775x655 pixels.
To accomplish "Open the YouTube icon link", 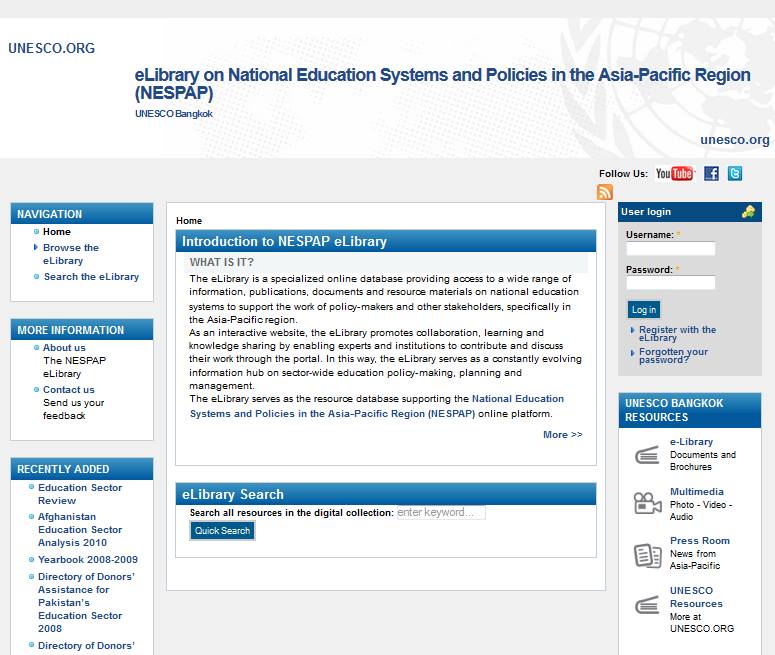I will coord(674,174).
